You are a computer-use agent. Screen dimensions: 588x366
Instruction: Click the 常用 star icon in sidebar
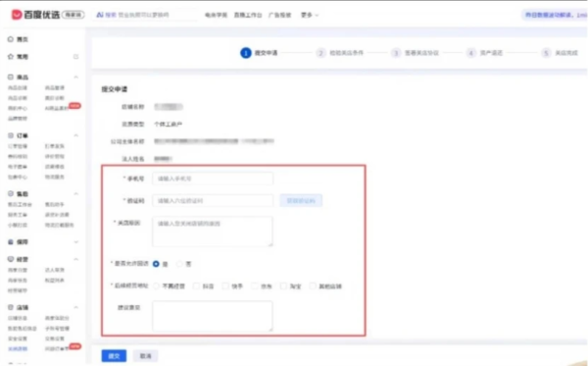11,56
